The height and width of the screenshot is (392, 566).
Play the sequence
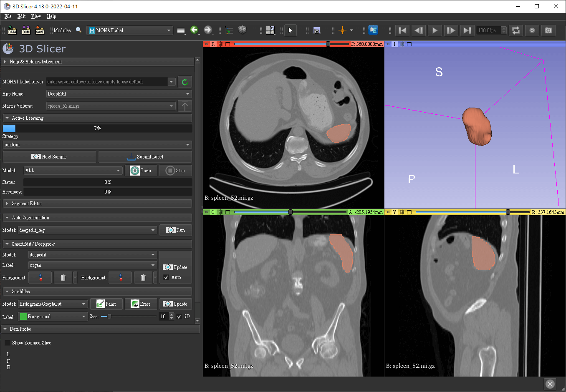[435, 30]
